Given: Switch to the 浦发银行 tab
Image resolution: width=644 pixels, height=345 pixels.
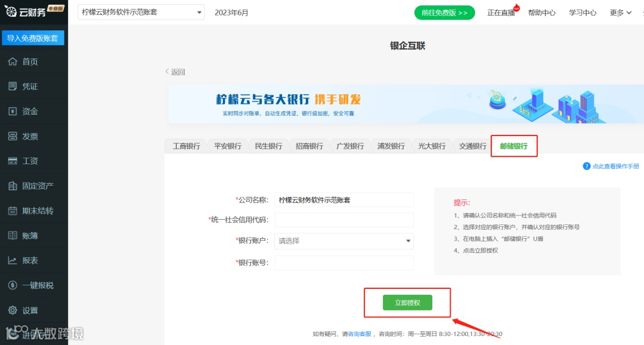Looking at the screenshot, I should 391,146.
